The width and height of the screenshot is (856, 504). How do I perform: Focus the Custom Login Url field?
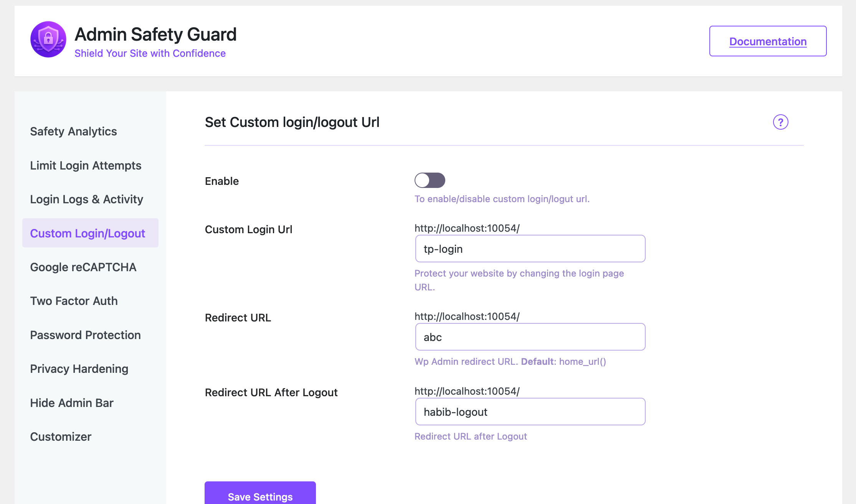tap(530, 249)
